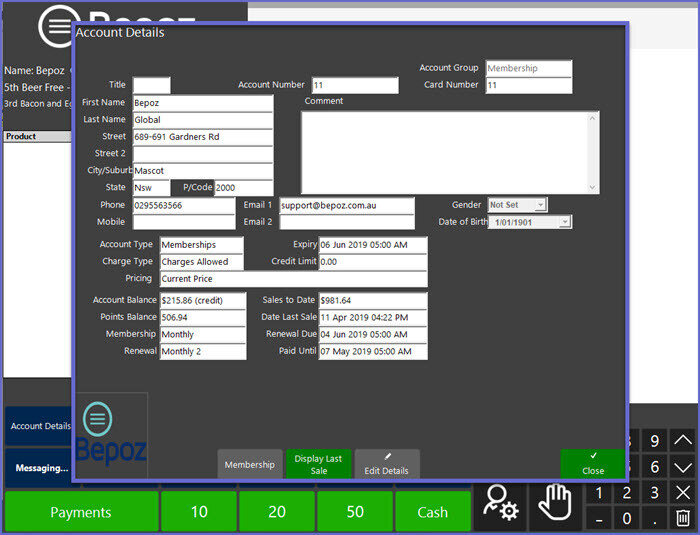
Task: Click the hamburger menu circle icon top left
Action: pos(57,27)
